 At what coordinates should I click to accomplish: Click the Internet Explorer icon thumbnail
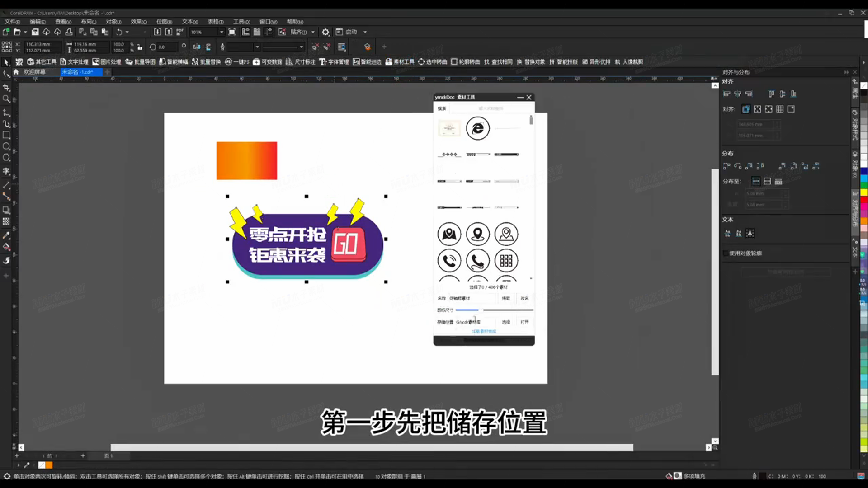tap(477, 128)
